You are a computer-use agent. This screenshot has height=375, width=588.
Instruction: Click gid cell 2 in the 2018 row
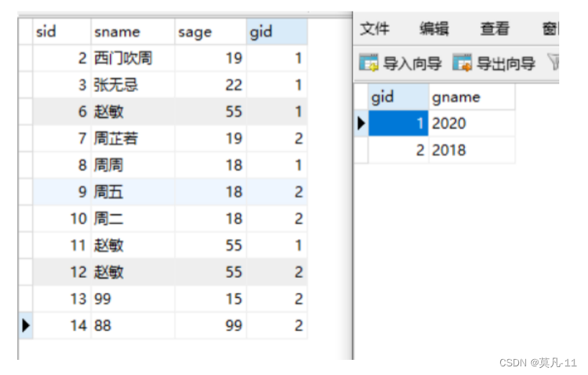398,150
